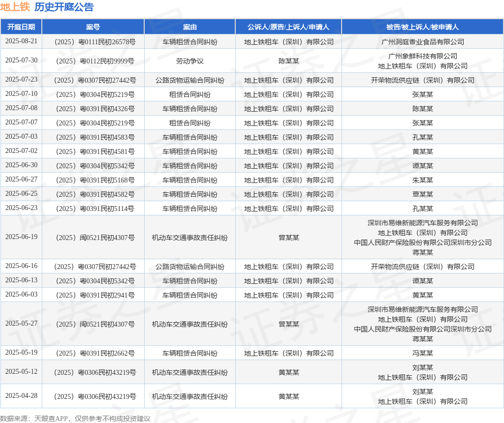This screenshot has width=504, height=423.
Task: Click the 历史开庭公告 title
Action: 64,7
